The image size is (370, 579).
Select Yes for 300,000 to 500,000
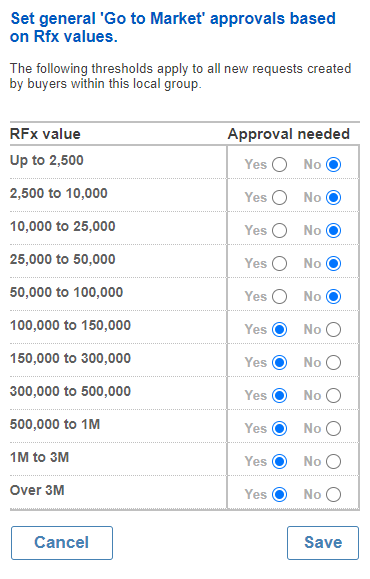coord(280,395)
